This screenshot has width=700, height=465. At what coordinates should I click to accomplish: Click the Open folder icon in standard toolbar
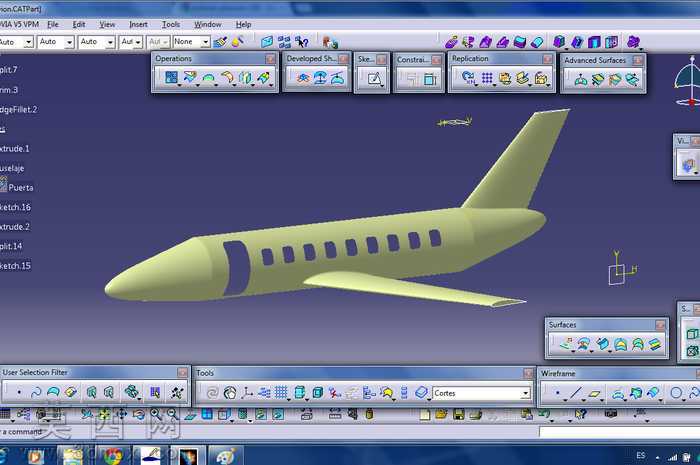441,415
